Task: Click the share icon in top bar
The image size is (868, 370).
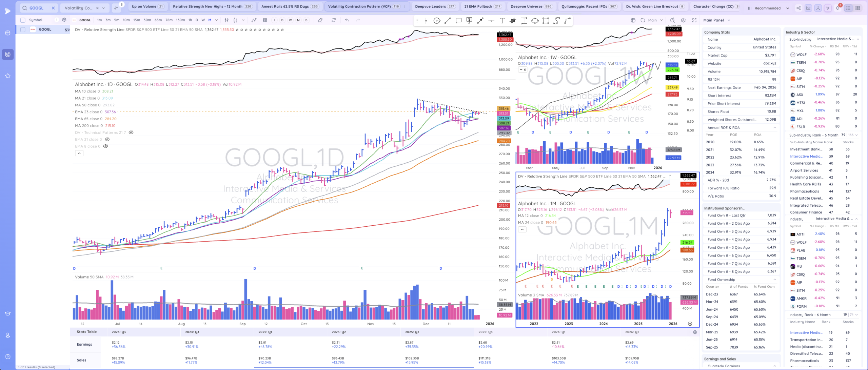Action: (798, 8)
